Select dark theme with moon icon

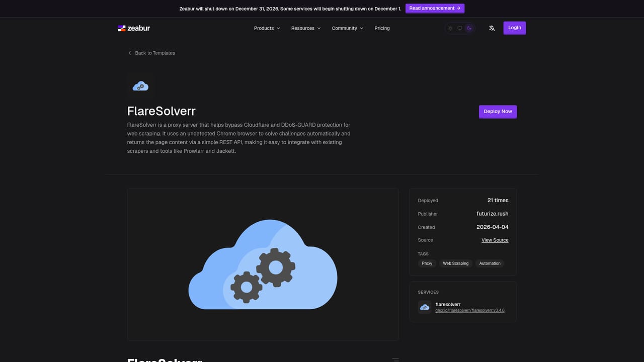point(469,28)
